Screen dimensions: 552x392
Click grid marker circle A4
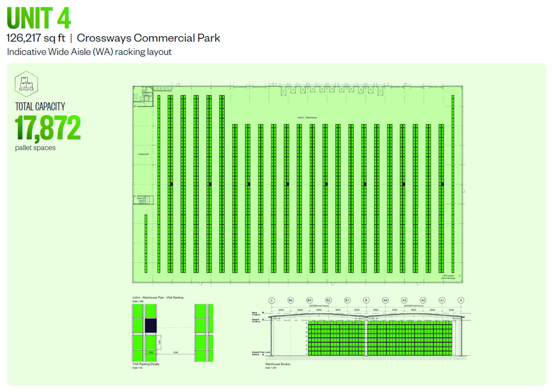click(x=385, y=301)
